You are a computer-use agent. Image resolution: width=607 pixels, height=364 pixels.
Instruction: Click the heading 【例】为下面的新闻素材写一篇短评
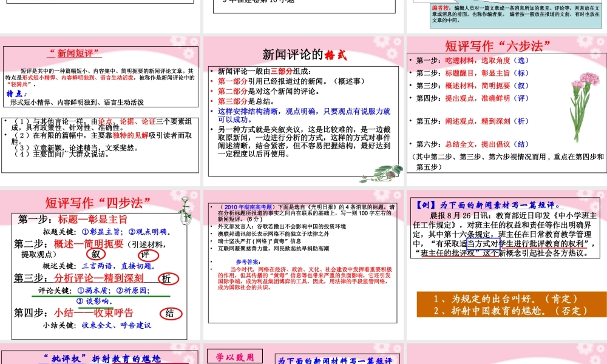tap(489, 205)
